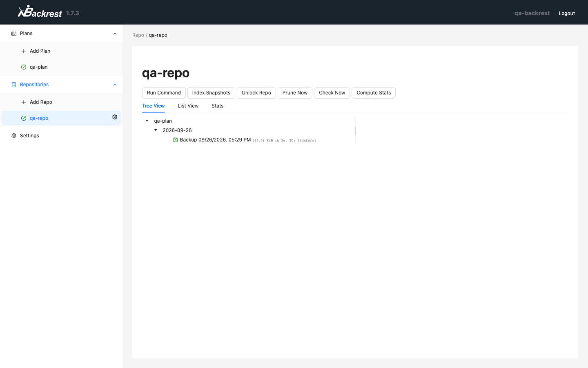Switch to the Tree View tab
This screenshot has width=588, height=368.
[x=154, y=106]
